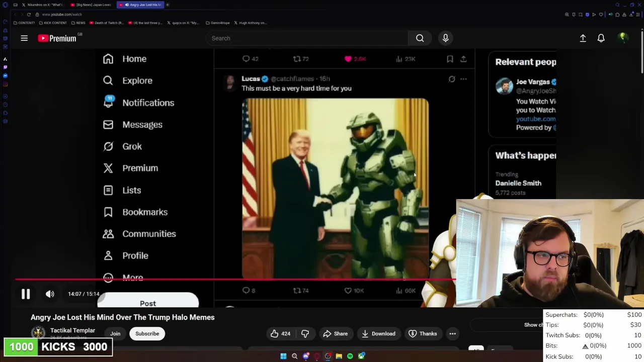Add bookmark with the heart icon
Image resolution: width=644 pixels, height=362 pixels.
(601, 15)
